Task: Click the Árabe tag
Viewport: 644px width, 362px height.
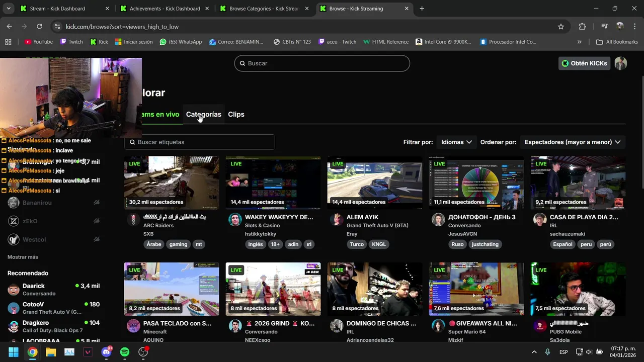Action: pos(154,244)
